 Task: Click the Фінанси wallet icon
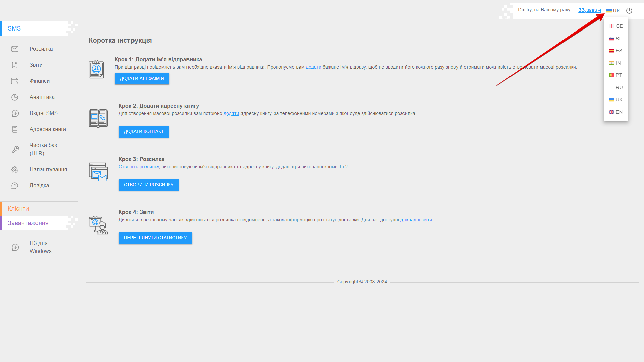[x=15, y=81]
